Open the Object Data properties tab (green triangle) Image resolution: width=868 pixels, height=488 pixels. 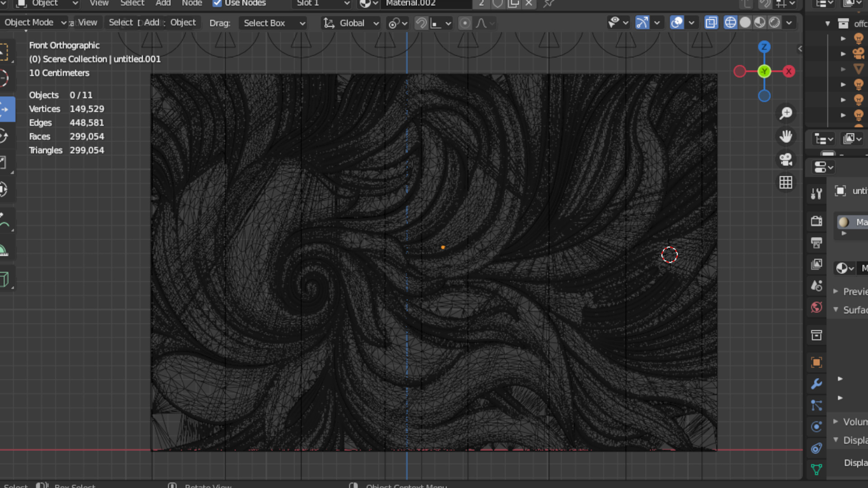pyautogui.click(x=816, y=469)
